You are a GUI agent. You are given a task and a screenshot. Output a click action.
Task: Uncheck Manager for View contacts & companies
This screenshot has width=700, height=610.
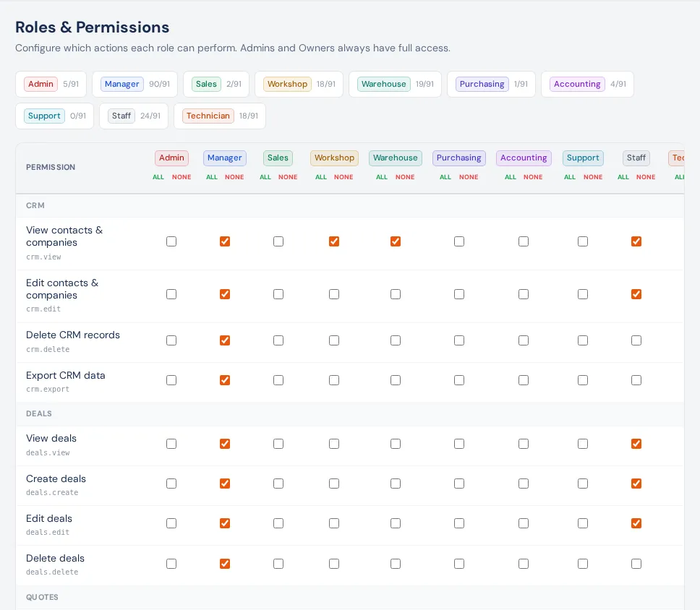click(225, 241)
